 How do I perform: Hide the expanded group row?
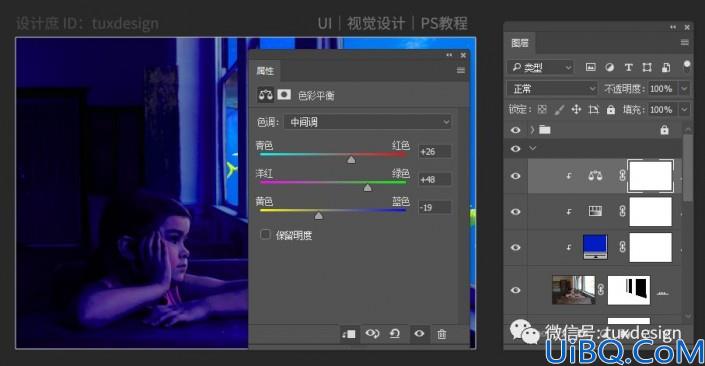516,148
